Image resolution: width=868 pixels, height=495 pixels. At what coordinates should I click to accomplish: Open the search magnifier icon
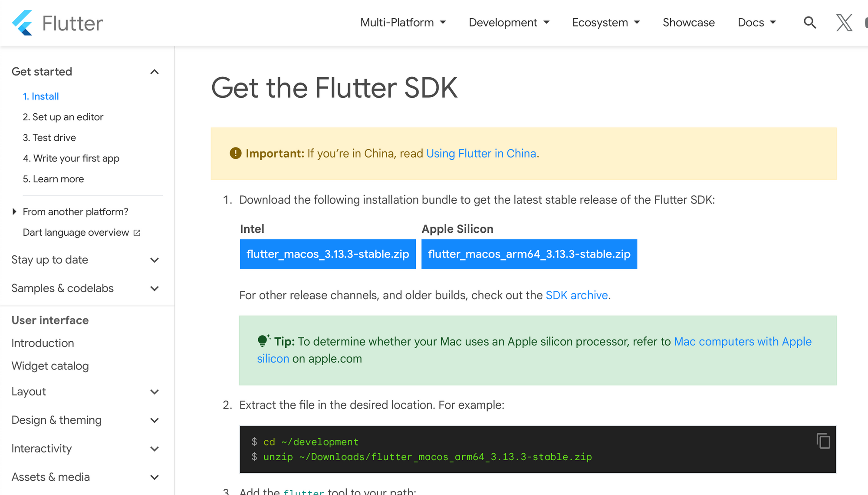(809, 23)
